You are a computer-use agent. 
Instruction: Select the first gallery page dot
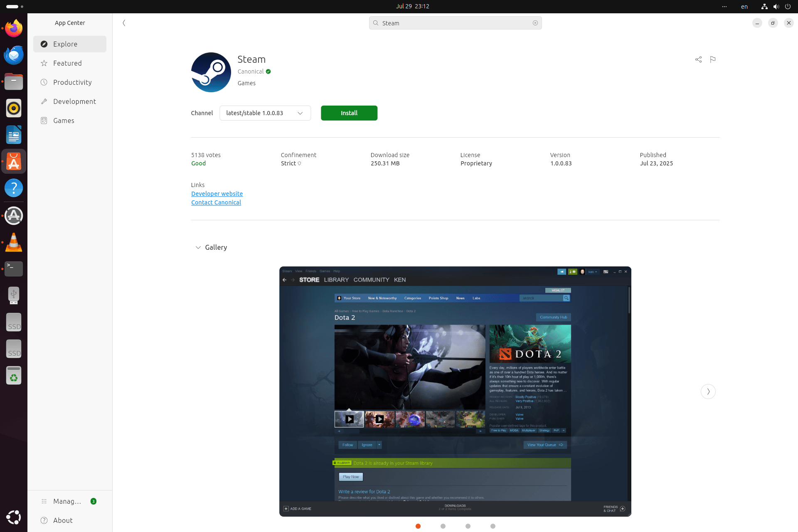tap(418, 526)
